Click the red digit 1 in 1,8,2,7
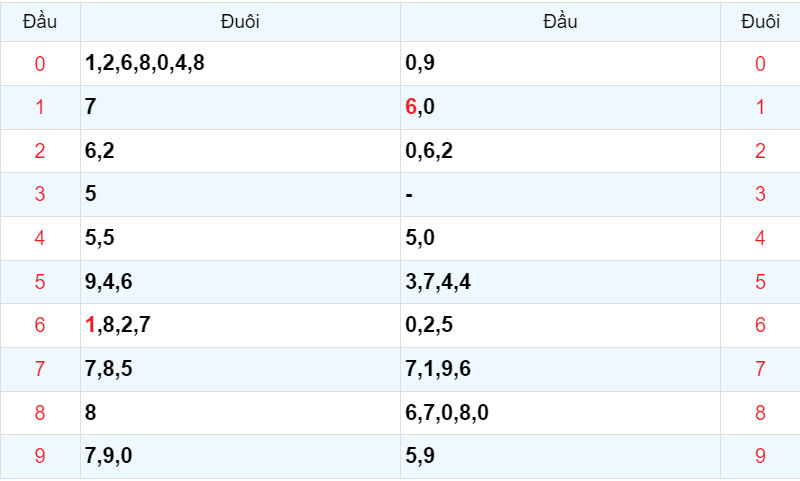The width and height of the screenshot is (800, 481). click(x=90, y=324)
